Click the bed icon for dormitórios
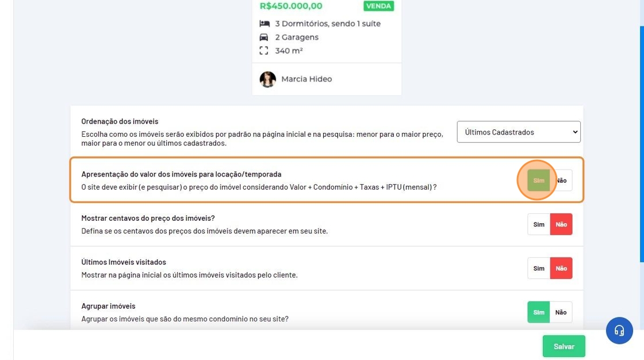Image resolution: width=644 pixels, height=360 pixels. click(264, 24)
